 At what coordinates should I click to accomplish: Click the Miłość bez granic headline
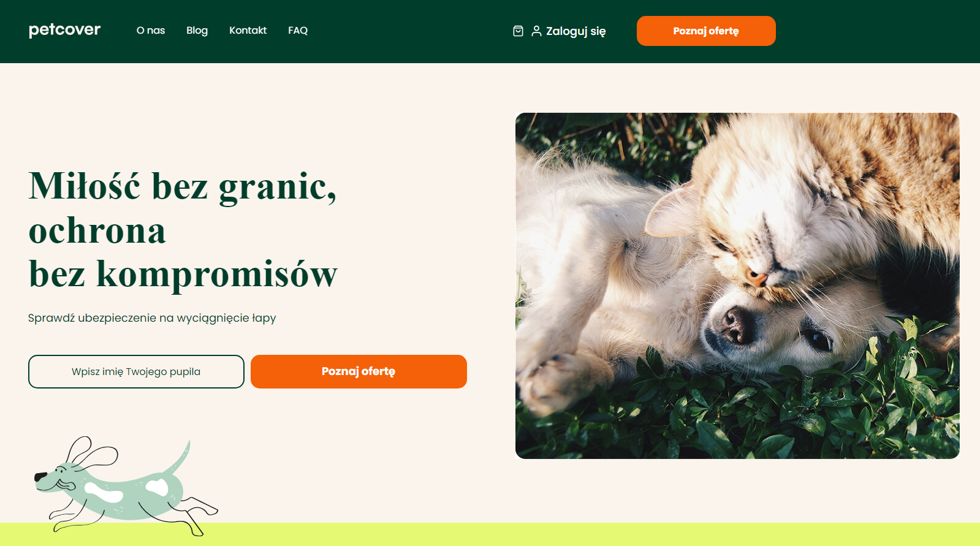tap(183, 230)
